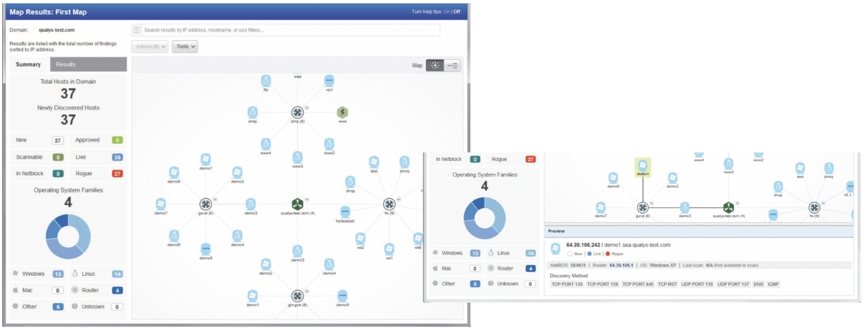Open the Summary tab
The height and width of the screenshot is (330, 868).
29,65
